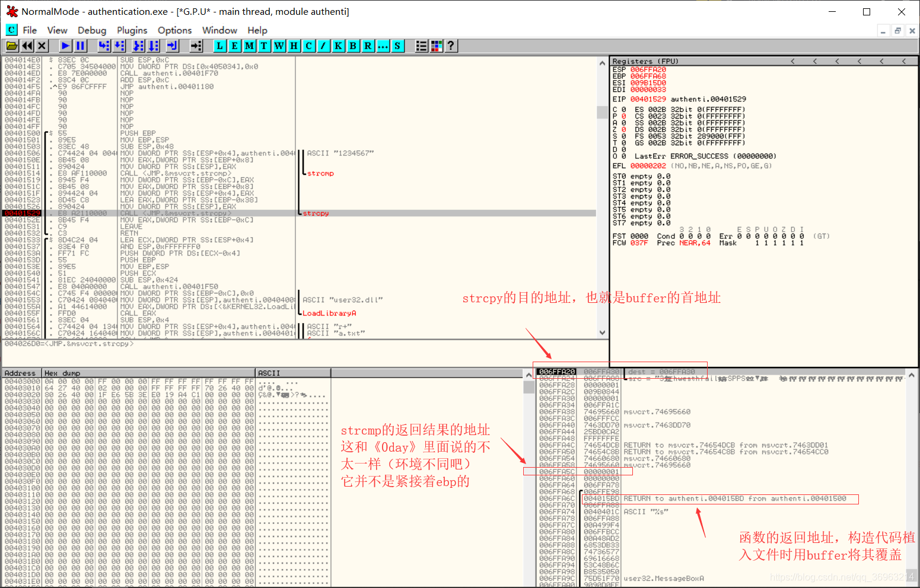Open Run trace with dots button

(x=383, y=46)
